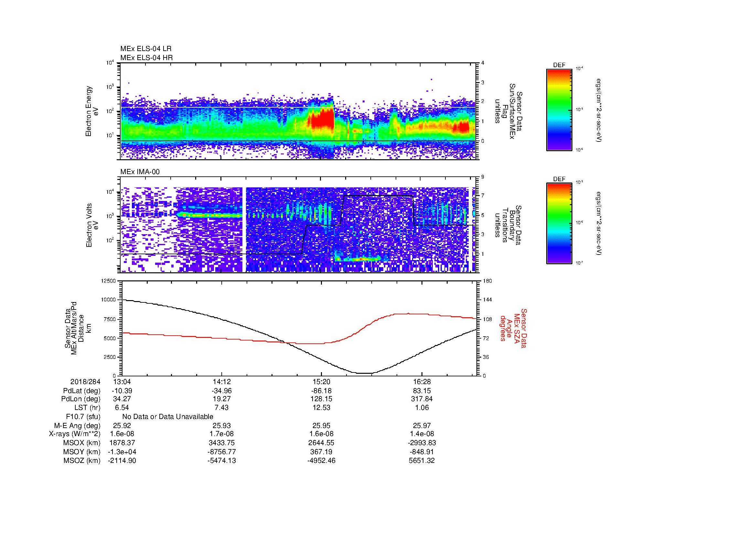This screenshot has width=756, height=534.
Task: Click the time tick '16:28'
Action: click(422, 382)
